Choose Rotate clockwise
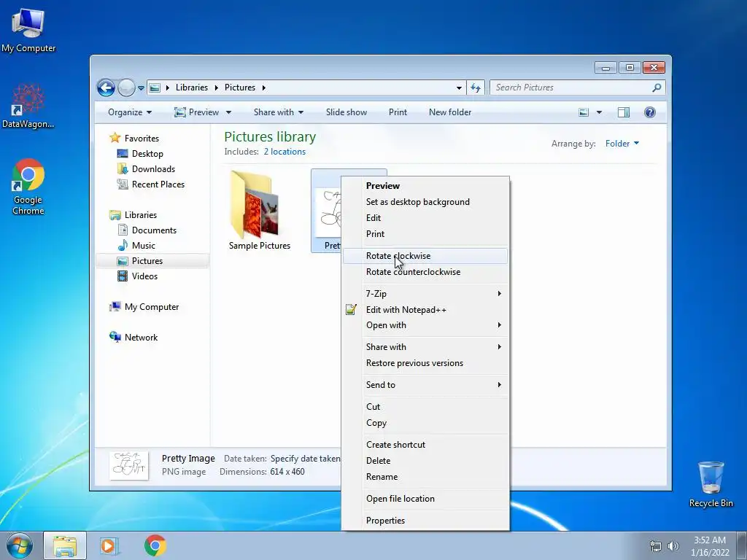 tap(425, 256)
